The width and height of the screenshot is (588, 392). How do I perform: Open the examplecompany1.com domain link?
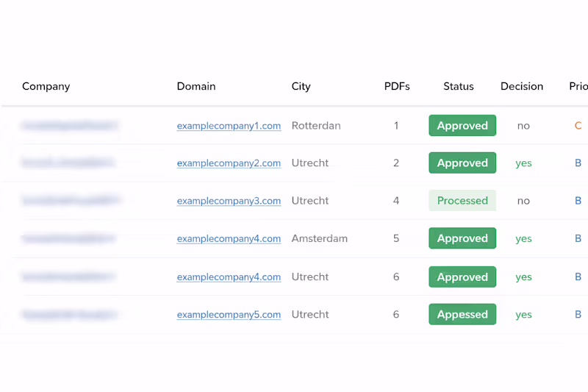pos(229,126)
